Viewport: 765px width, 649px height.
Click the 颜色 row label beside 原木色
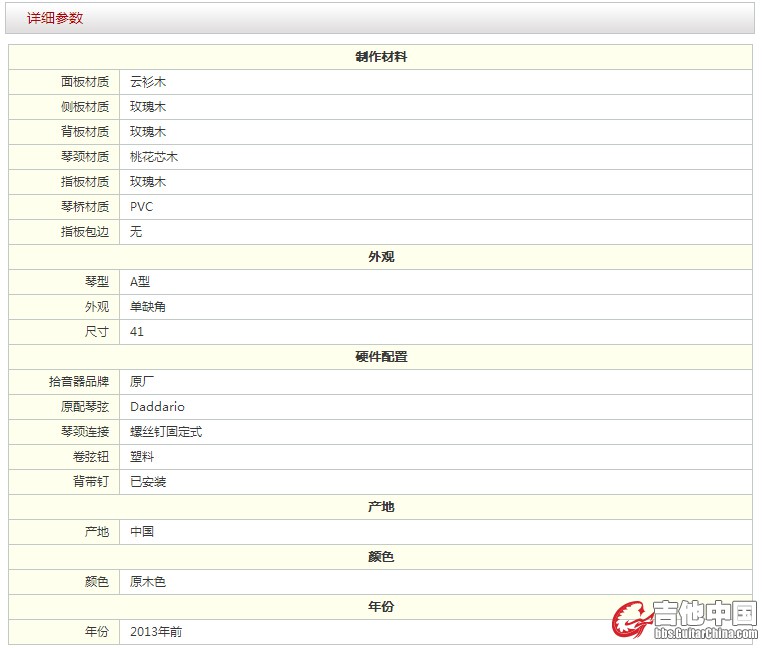coord(97,582)
